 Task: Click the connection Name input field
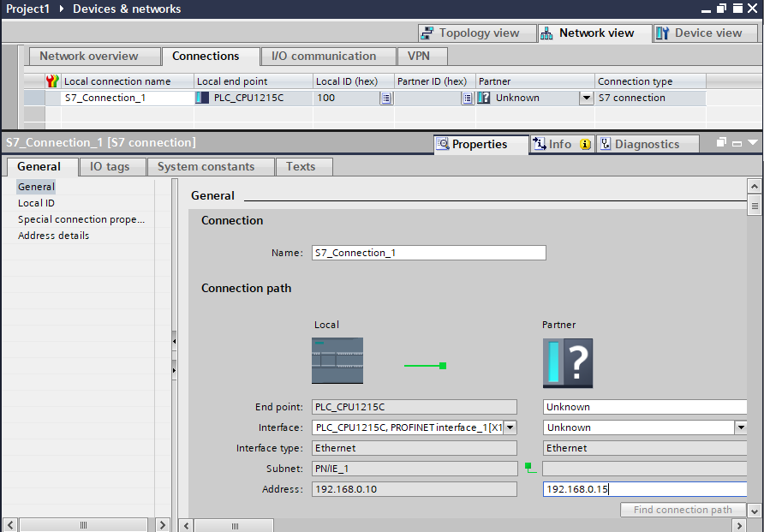(428, 253)
